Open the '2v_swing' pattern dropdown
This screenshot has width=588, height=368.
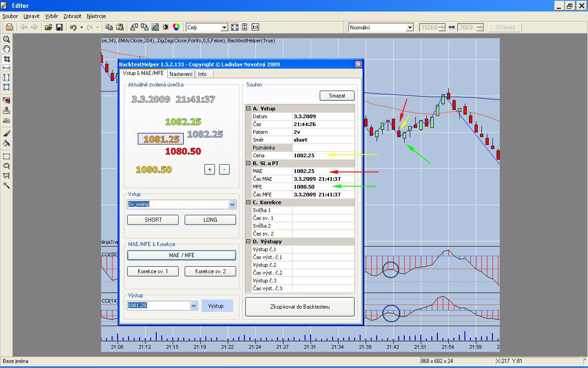pos(232,205)
